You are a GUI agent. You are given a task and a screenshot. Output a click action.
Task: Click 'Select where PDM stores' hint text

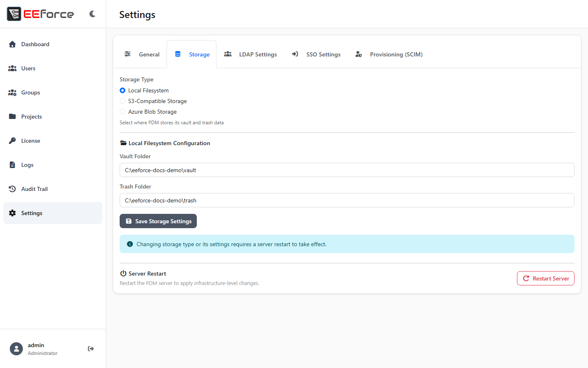(171, 123)
